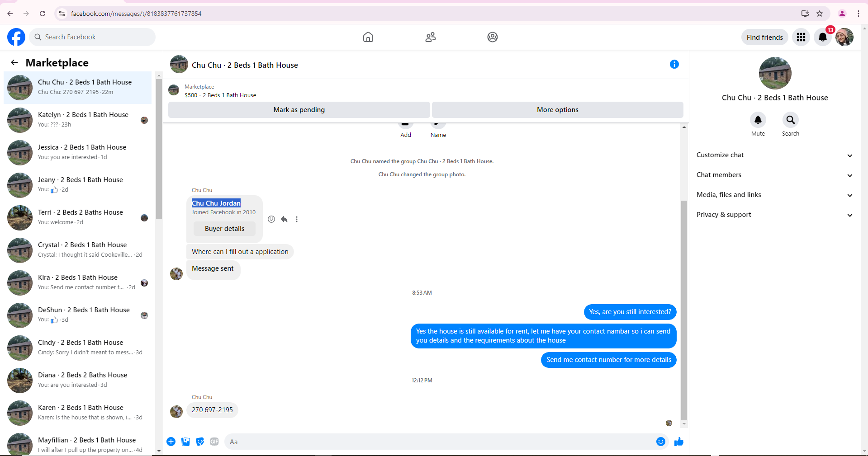Go to Home feed icon
The image size is (868, 456).
tap(368, 37)
